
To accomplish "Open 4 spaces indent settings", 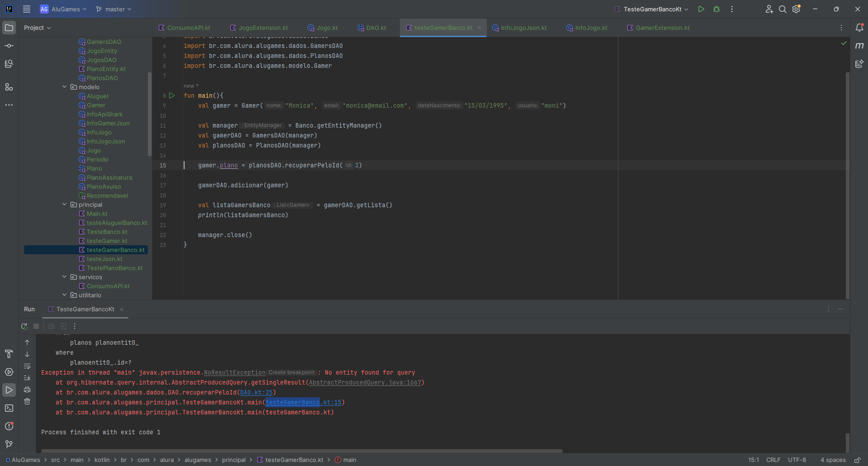I will tap(833, 460).
